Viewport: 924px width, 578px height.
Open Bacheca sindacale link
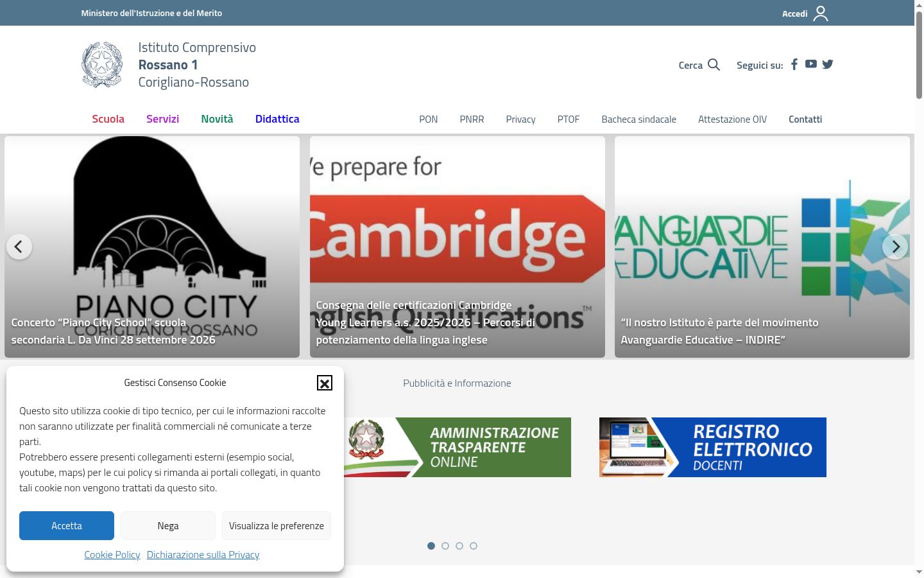click(639, 119)
